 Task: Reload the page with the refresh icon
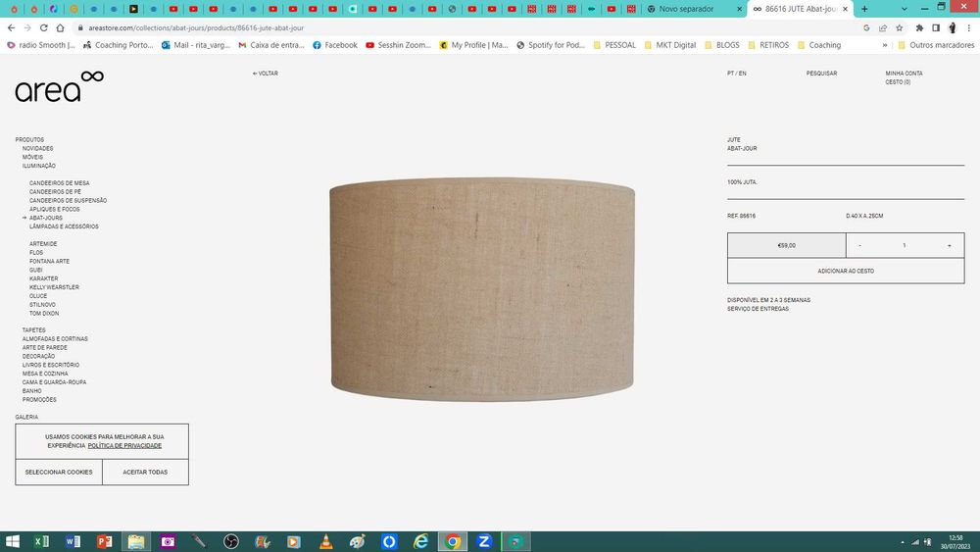(x=44, y=27)
